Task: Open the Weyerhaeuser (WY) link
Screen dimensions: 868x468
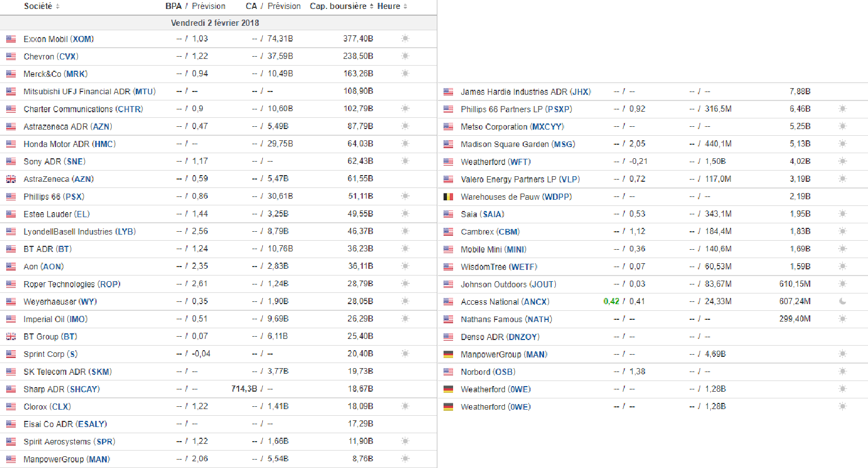Action: point(60,301)
